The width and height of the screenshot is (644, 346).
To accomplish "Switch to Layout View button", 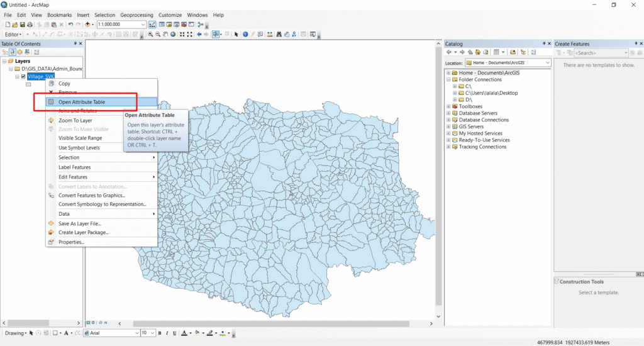I will point(93,323).
